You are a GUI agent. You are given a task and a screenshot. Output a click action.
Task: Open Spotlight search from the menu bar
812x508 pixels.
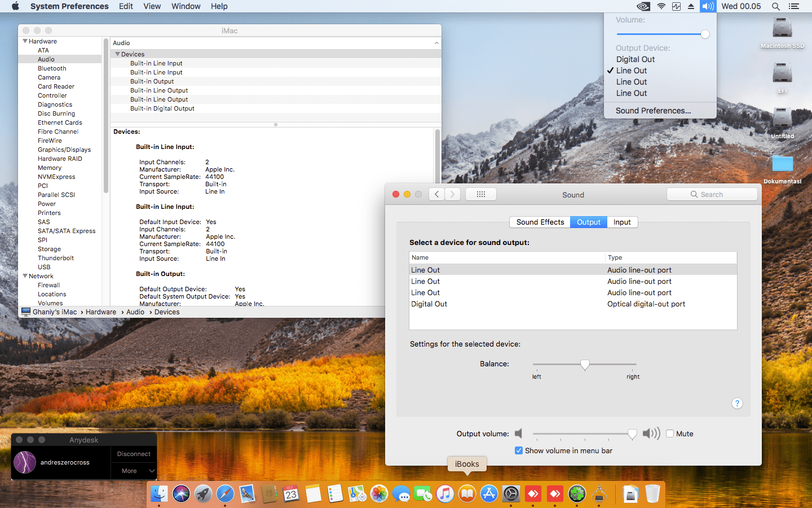776,6
